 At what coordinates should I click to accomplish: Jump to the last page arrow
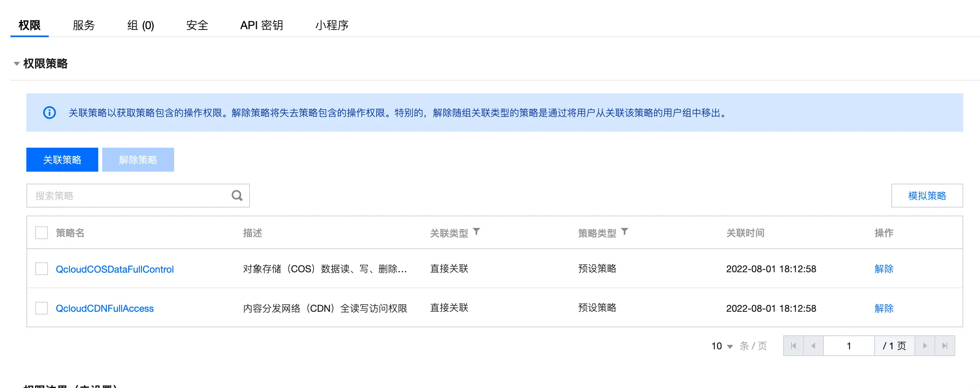(944, 346)
